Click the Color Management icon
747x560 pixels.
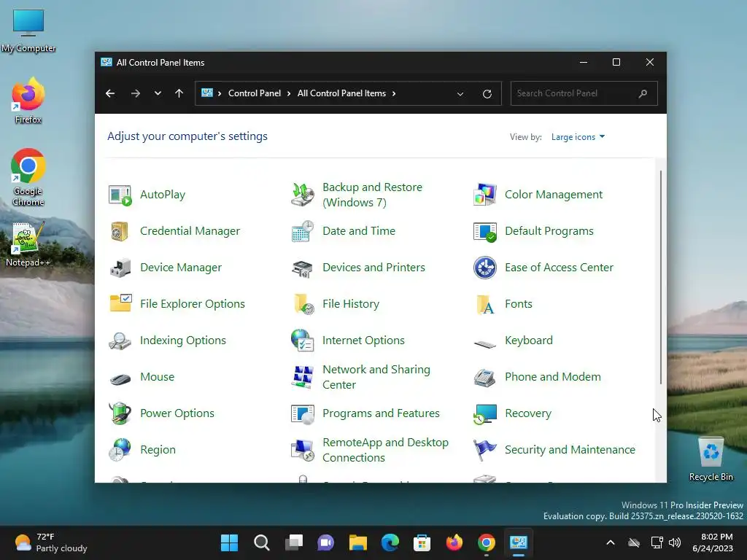click(x=485, y=195)
